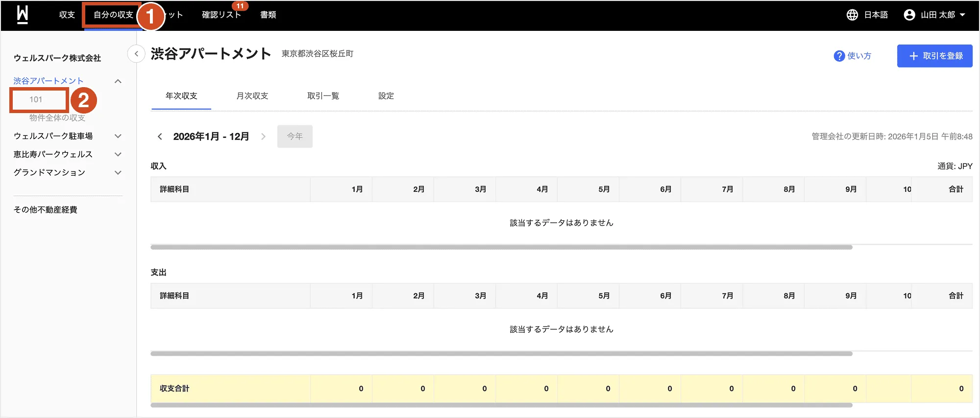Select the 渋谷アパートメント property in sidebar
Screen dimensions: 980x418
(49, 81)
